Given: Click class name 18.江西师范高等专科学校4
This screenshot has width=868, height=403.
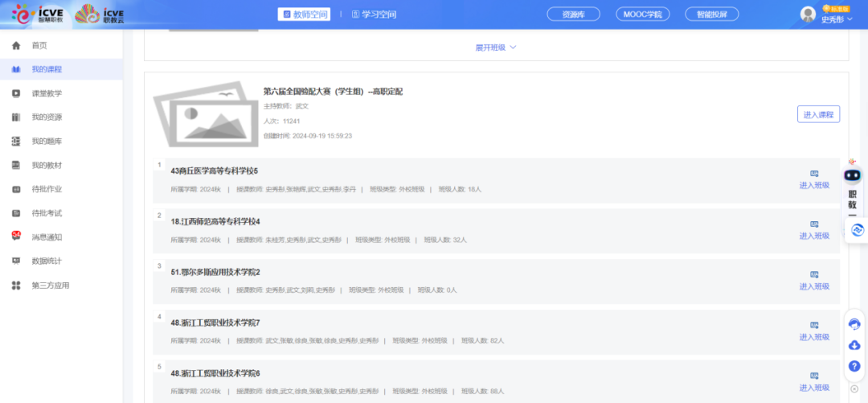Looking at the screenshot, I should tap(215, 222).
